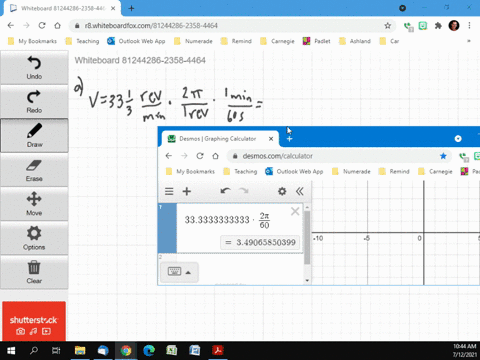This screenshot has height=360, width=480.
Task: Add a new Desmos expression item
Action: (187, 191)
